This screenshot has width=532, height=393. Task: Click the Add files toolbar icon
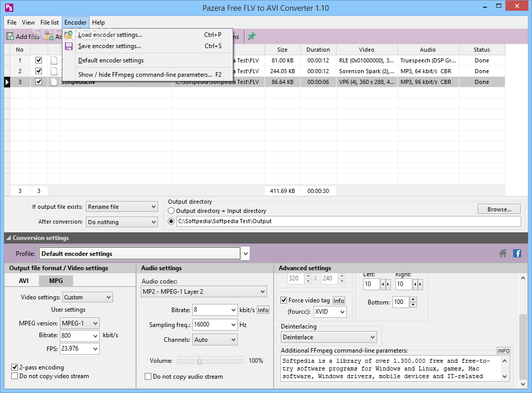tap(10, 36)
